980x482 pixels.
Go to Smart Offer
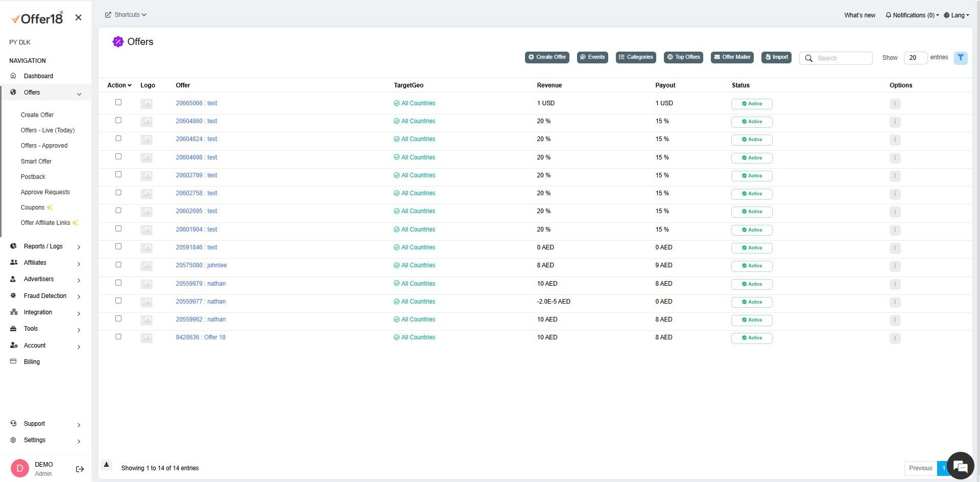tap(36, 162)
